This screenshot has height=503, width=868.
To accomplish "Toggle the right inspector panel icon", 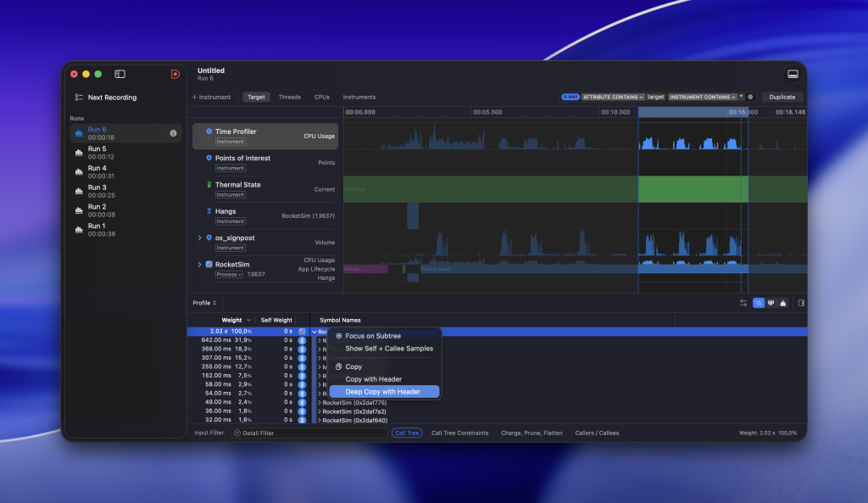I will click(x=801, y=303).
